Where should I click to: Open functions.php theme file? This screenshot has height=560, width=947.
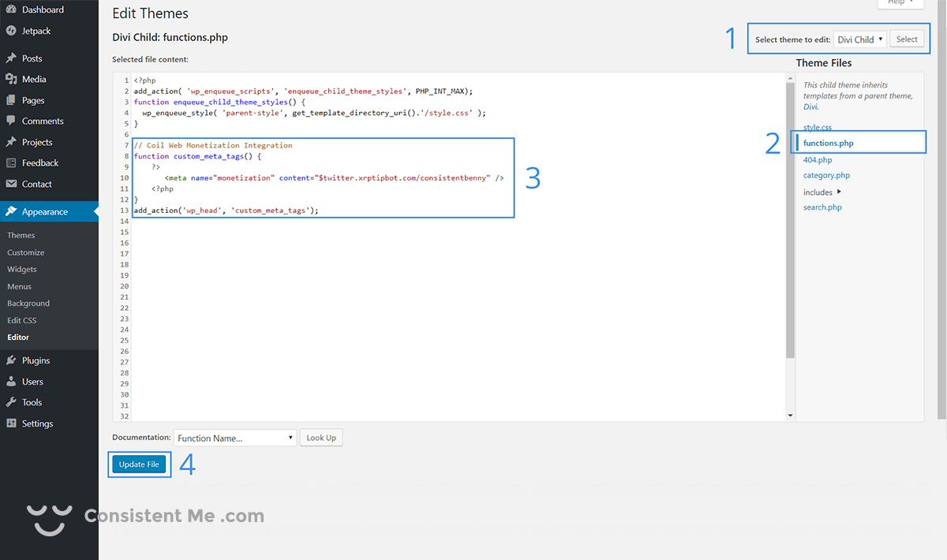(x=828, y=144)
